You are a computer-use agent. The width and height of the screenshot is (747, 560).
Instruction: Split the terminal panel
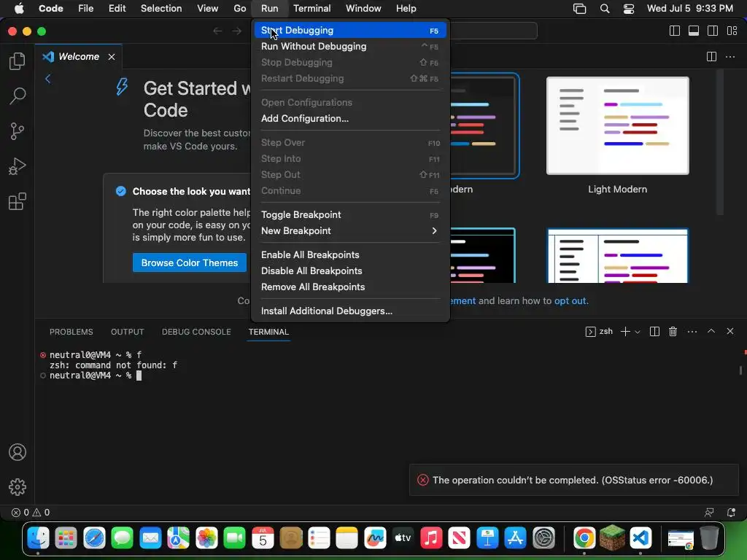(x=654, y=332)
